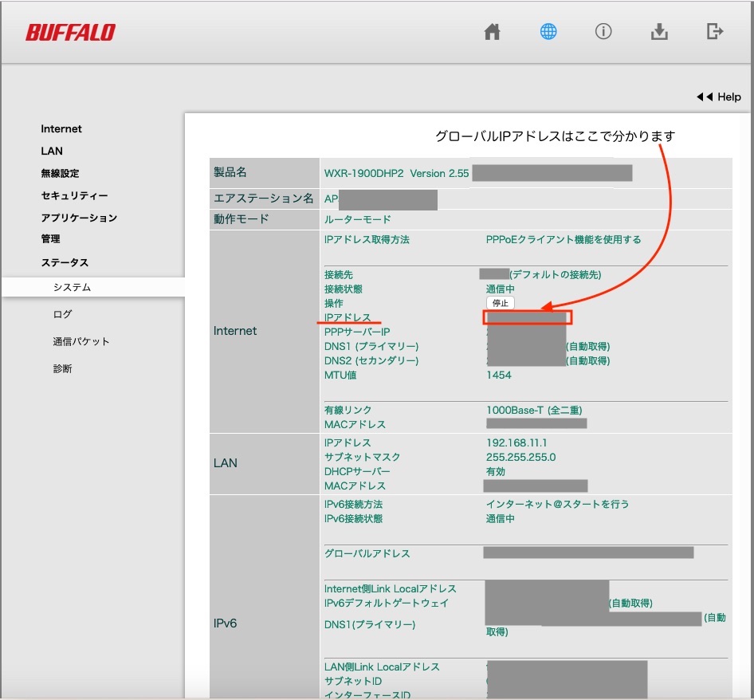The height and width of the screenshot is (700, 754).
Task: Click the IPv6接続方法 label
Action: [x=353, y=504]
